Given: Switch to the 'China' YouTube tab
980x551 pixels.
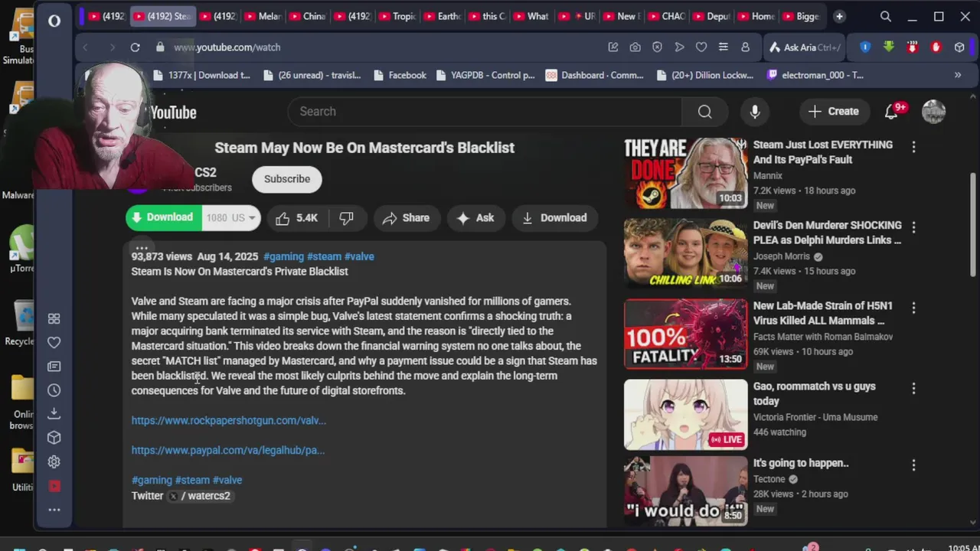Looking at the screenshot, I should click(306, 16).
